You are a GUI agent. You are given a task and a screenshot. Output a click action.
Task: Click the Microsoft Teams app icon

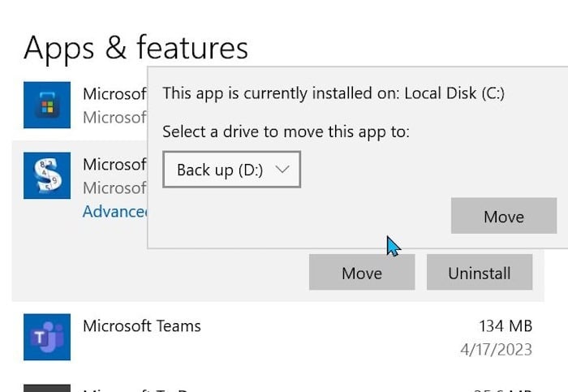[x=47, y=337]
